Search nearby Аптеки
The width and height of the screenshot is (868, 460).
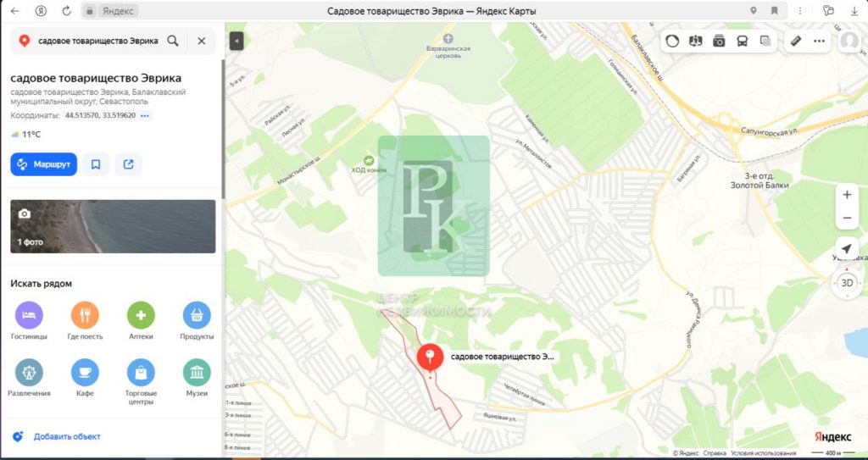point(141,320)
